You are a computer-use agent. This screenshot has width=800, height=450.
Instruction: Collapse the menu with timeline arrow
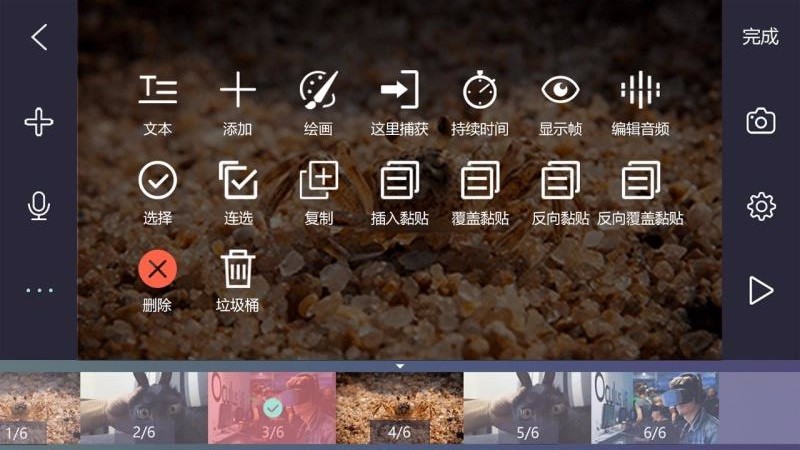[x=400, y=366]
